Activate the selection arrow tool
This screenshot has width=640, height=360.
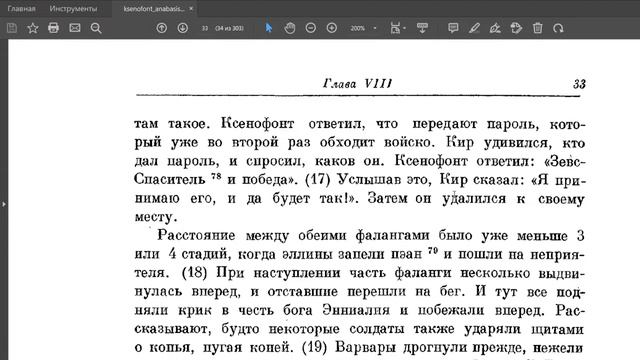pyautogui.click(x=269, y=28)
